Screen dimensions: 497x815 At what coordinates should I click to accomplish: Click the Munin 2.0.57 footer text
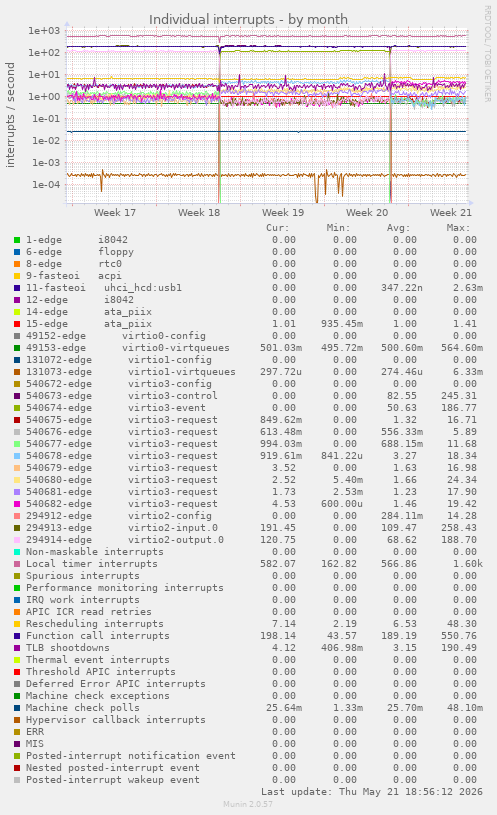coord(248,804)
